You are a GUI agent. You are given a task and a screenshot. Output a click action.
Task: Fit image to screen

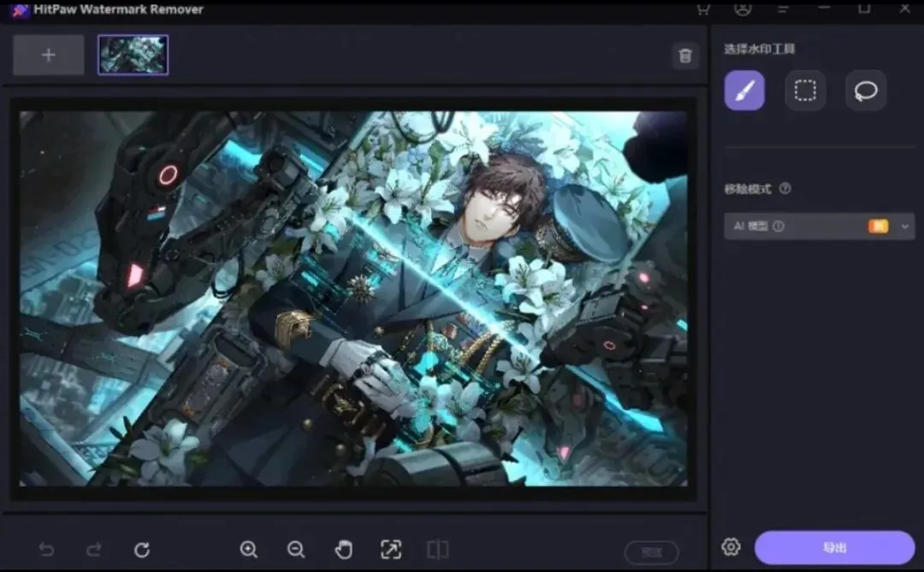(391, 550)
